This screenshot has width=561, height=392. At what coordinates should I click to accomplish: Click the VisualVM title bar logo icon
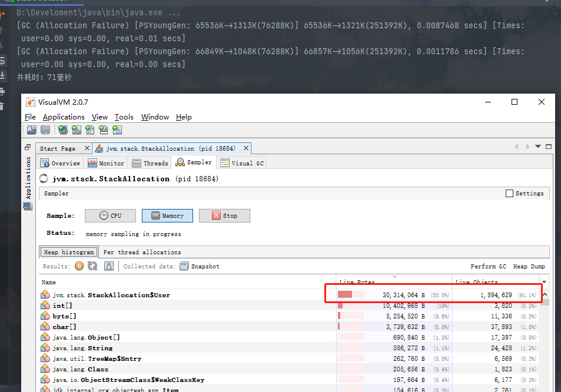click(x=31, y=102)
